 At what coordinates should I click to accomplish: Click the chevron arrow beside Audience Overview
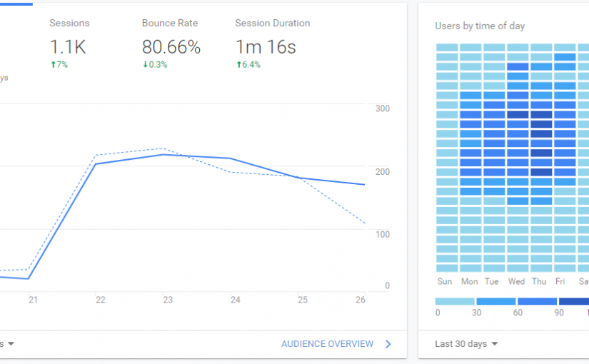(388, 344)
